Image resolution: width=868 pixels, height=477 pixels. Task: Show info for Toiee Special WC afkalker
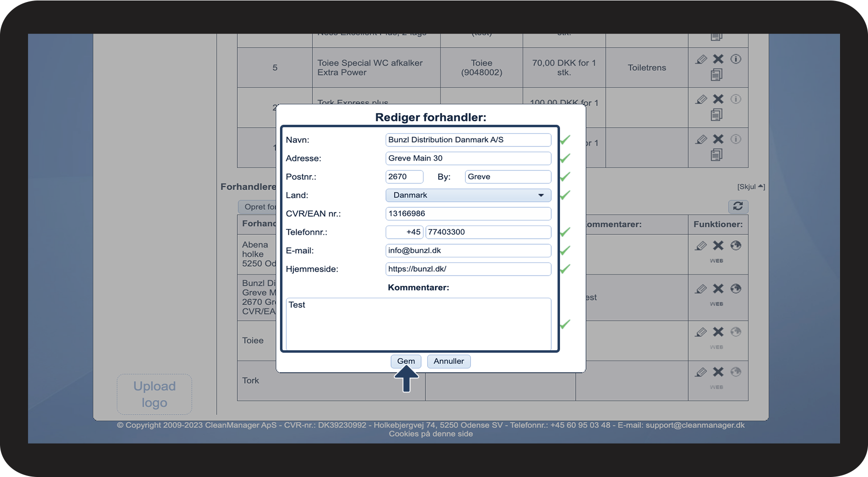click(735, 59)
